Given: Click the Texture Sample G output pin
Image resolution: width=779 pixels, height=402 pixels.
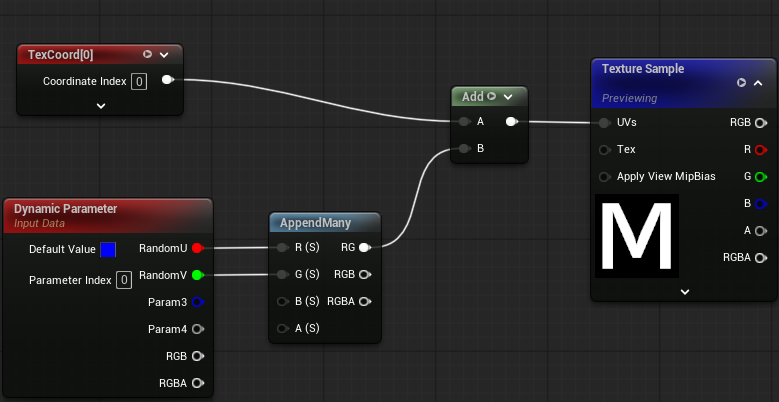Looking at the screenshot, I should pyautogui.click(x=760, y=176).
